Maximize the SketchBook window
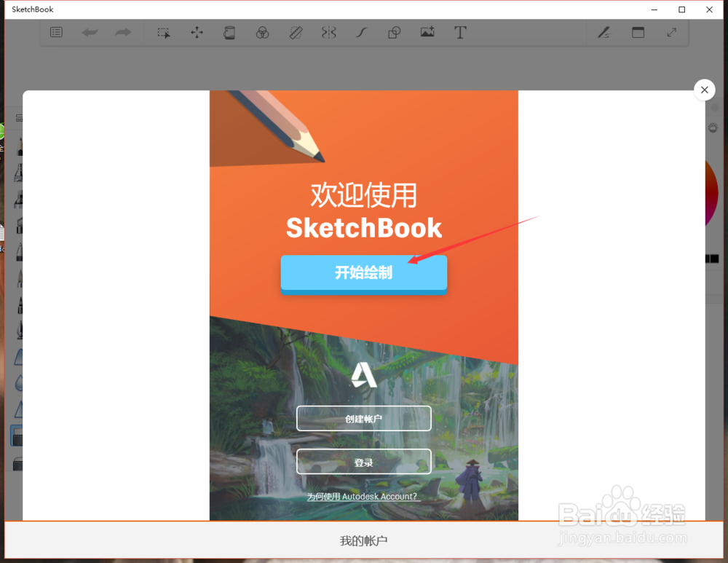 [x=681, y=9]
